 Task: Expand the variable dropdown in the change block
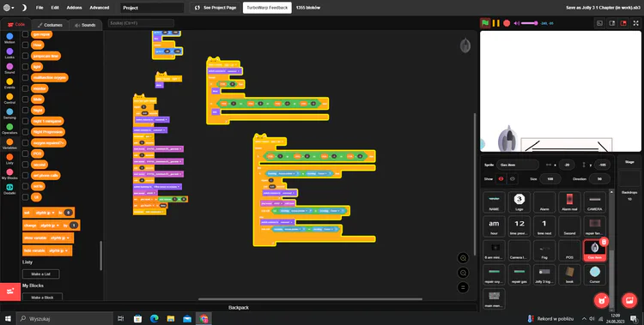pos(50,226)
